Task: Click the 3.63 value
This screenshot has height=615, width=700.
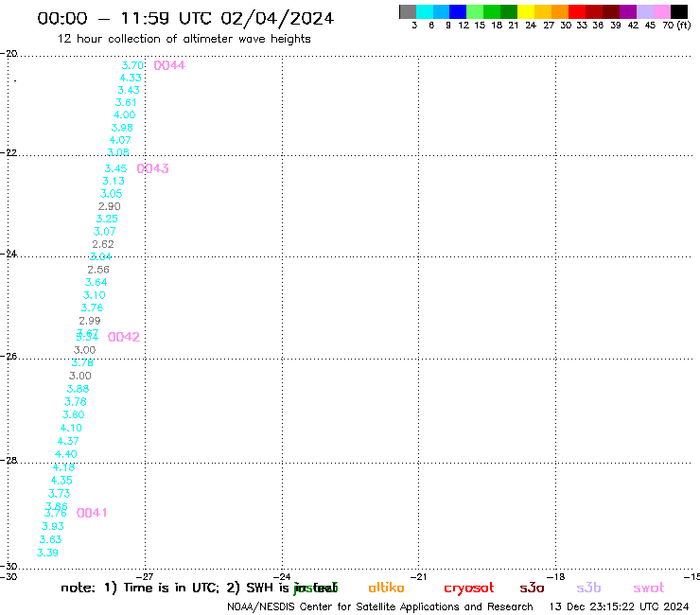Action: [50, 539]
